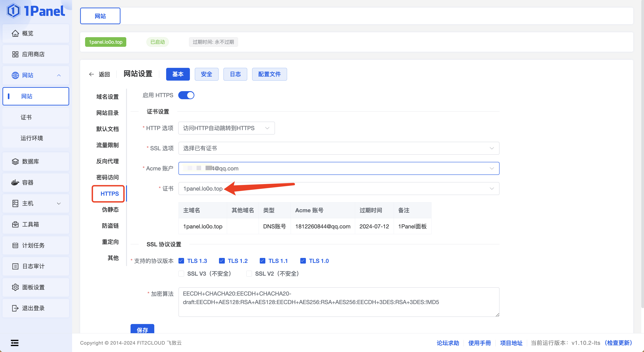Screen dimensions: 644x352
Task: Click the 退出登录 logout icon
Action: [x=15, y=308]
